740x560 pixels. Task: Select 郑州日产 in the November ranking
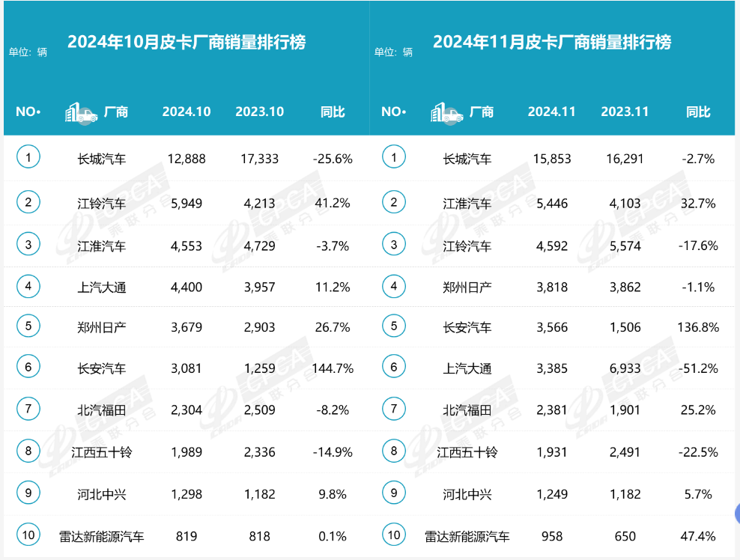tap(467, 287)
